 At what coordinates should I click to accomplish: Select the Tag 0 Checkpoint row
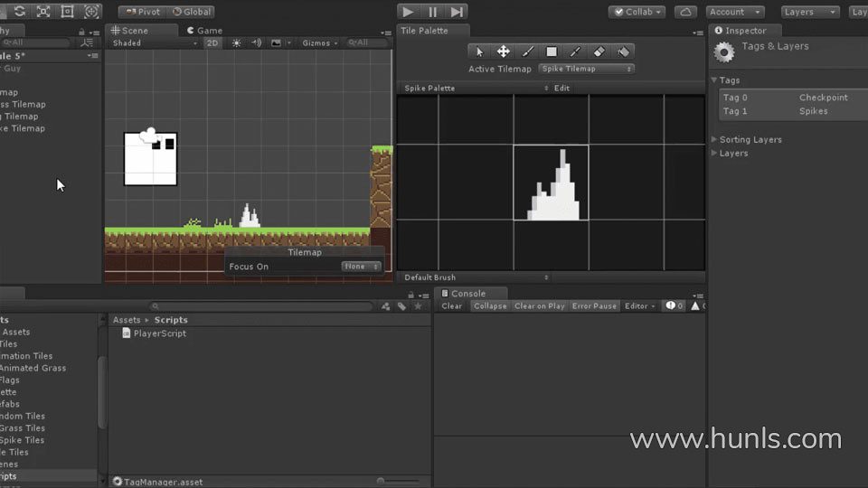click(x=793, y=98)
